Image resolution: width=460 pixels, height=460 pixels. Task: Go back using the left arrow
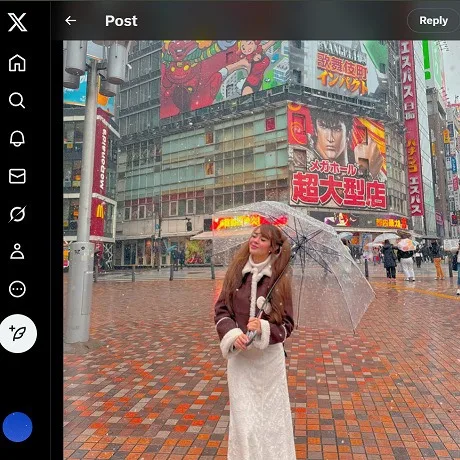pos(70,21)
